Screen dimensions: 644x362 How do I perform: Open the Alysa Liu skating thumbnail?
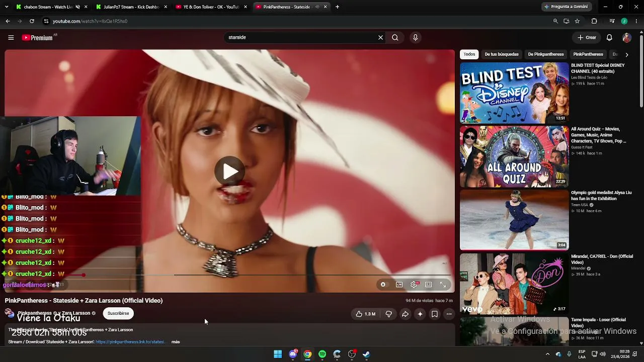click(514, 220)
